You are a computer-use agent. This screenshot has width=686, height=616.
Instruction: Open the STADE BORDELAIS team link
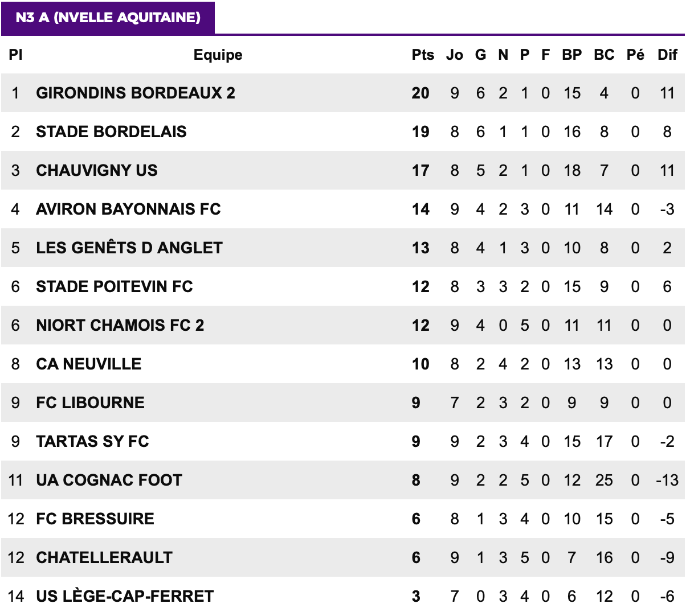[111, 132]
